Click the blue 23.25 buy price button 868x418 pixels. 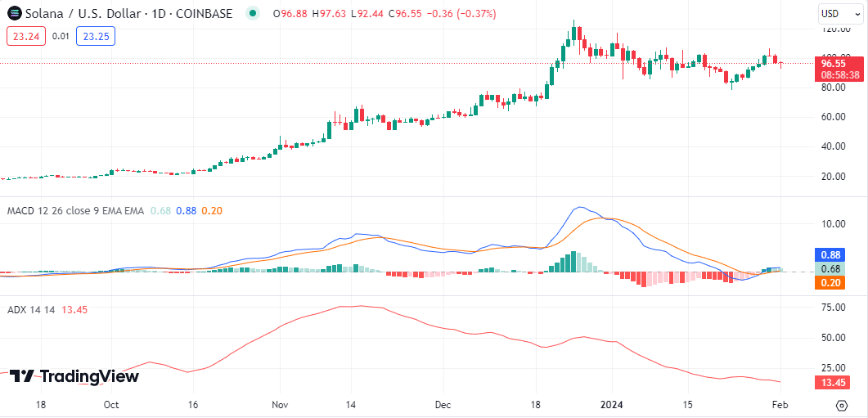pyautogui.click(x=96, y=36)
